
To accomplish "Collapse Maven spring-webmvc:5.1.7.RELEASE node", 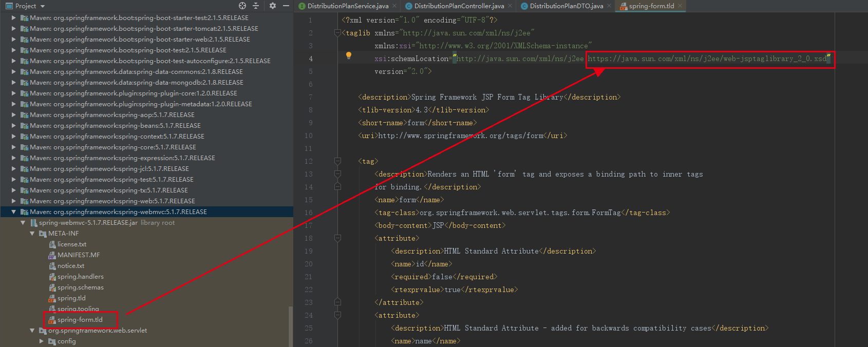I will click(x=13, y=211).
